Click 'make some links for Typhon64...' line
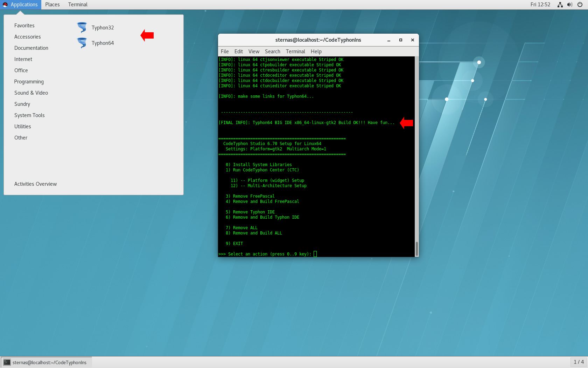 [x=266, y=96]
